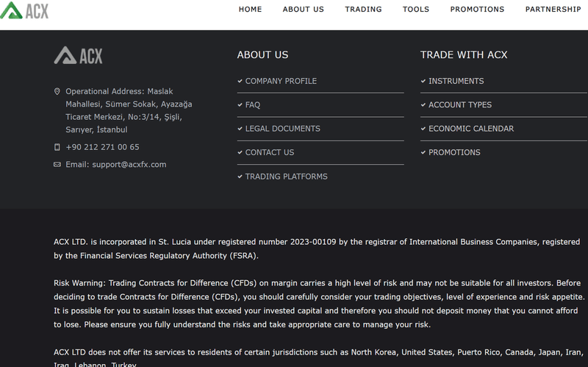Open the ECONOMIC CALENDAR link
This screenshot has height=367, width=588.
pos(471,129)
